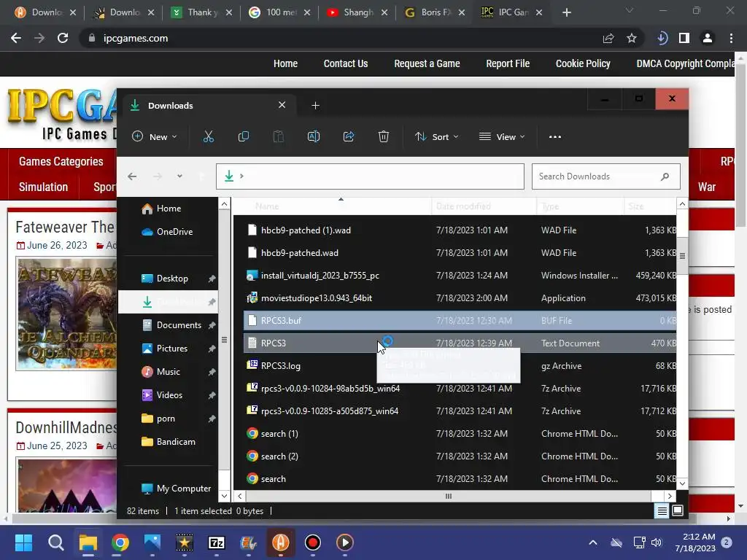Image resolution: width=747 pixels, height=560 pixels.
Task: Open Chrome three-dot menu
Action: tap(731, 38)
